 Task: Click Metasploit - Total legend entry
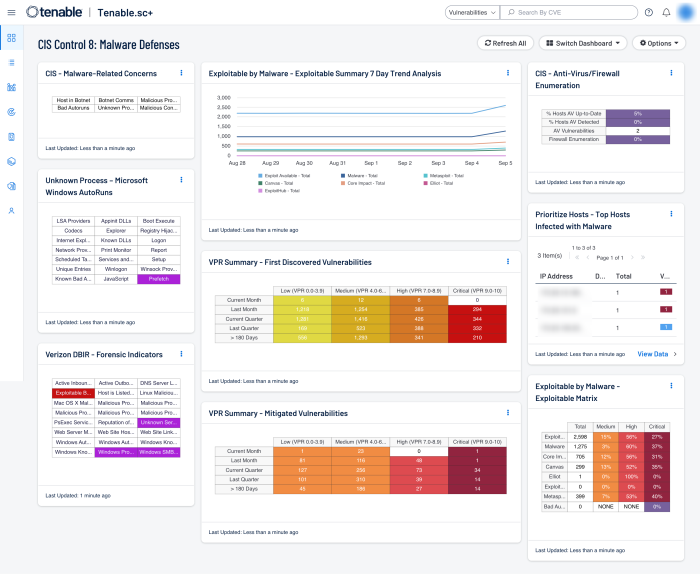point(444,176)
